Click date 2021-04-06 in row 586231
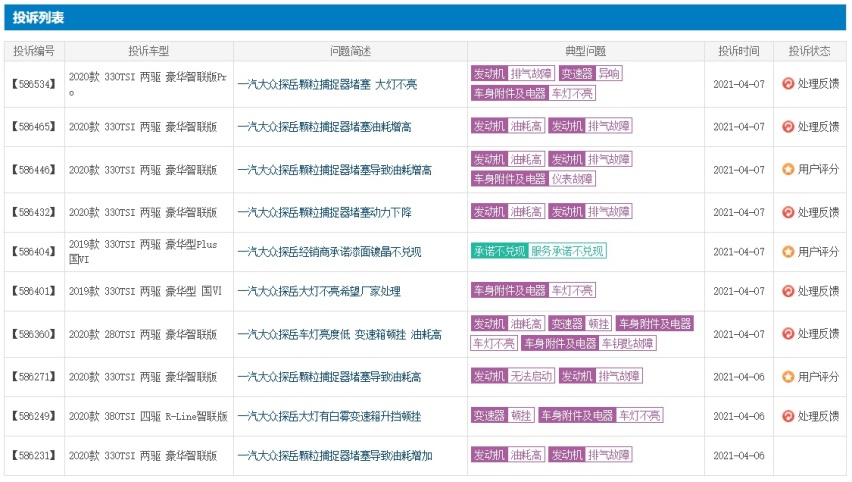The width and height of the screenshot is (852, 482). (739, 455)
